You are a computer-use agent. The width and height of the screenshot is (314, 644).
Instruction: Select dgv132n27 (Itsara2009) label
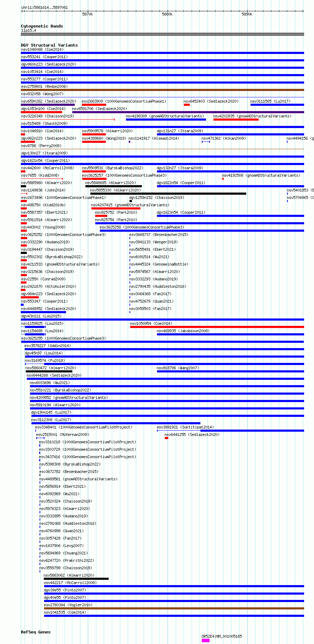(x=180, y=168)
